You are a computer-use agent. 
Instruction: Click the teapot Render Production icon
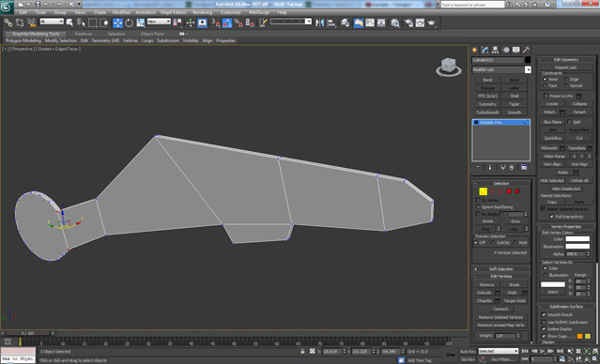432,23
